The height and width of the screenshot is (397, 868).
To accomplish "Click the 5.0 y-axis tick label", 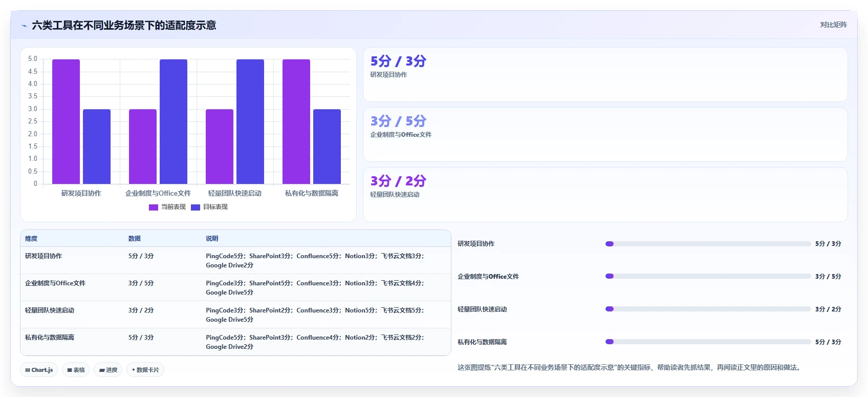I will pyautogui.click(x=33, y=59).
